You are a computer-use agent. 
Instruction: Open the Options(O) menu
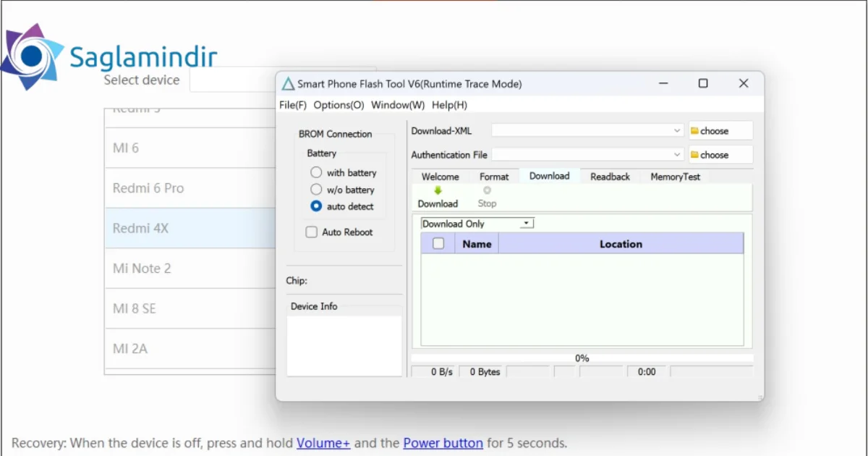[x=339, y=105]
